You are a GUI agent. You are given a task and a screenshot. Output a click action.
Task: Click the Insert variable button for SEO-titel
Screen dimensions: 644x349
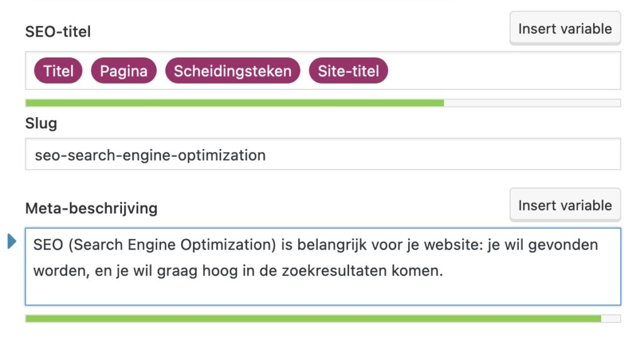click(565, 29)
